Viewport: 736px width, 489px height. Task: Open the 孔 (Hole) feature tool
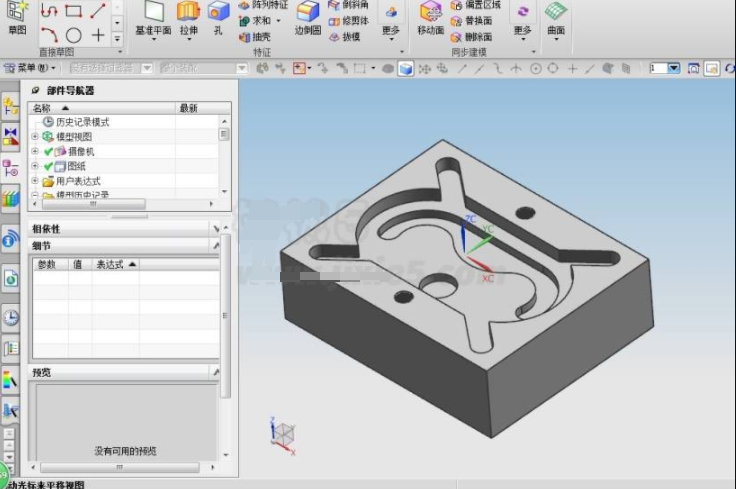point(218,11)
